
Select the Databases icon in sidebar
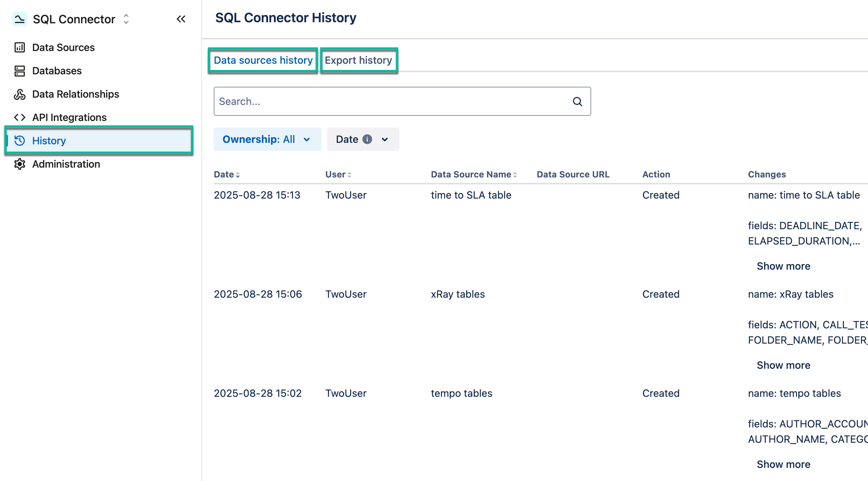click(x=20, y=71)
